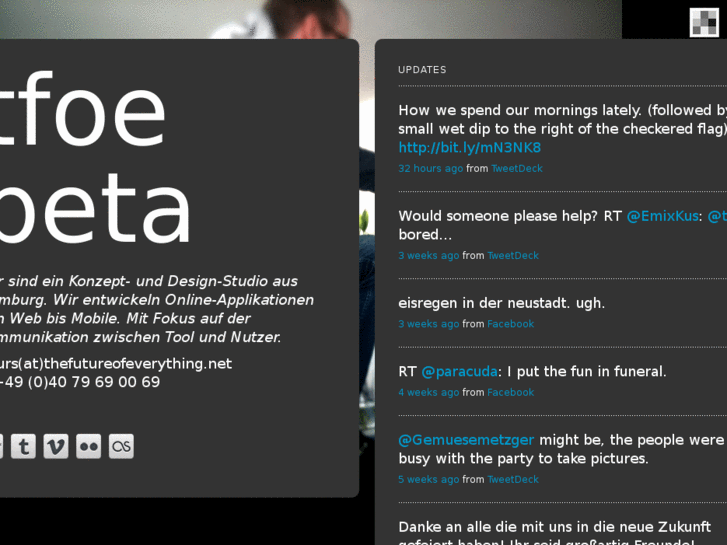This screenshot has width=727, height=545.
Task: Click the Facebook source under the eisregen post
Action: click(x=510, y=324)
